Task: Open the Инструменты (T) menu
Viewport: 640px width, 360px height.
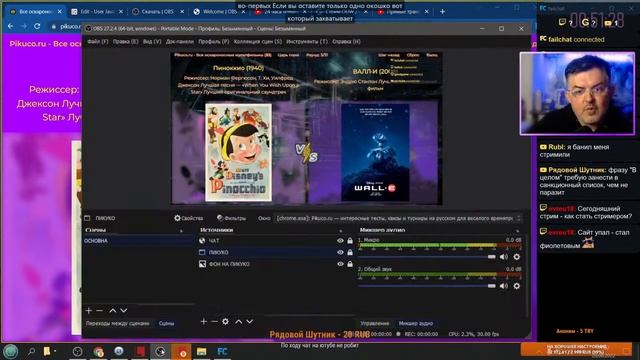Action: [307, 42]
